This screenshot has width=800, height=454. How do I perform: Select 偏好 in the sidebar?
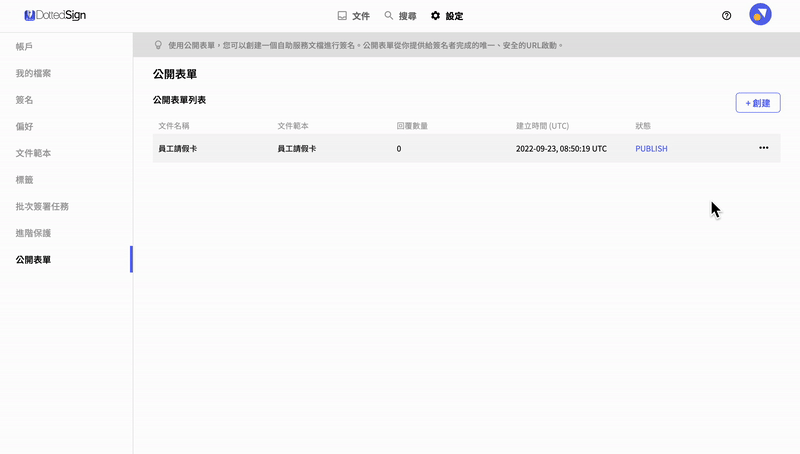coord(24,126)
